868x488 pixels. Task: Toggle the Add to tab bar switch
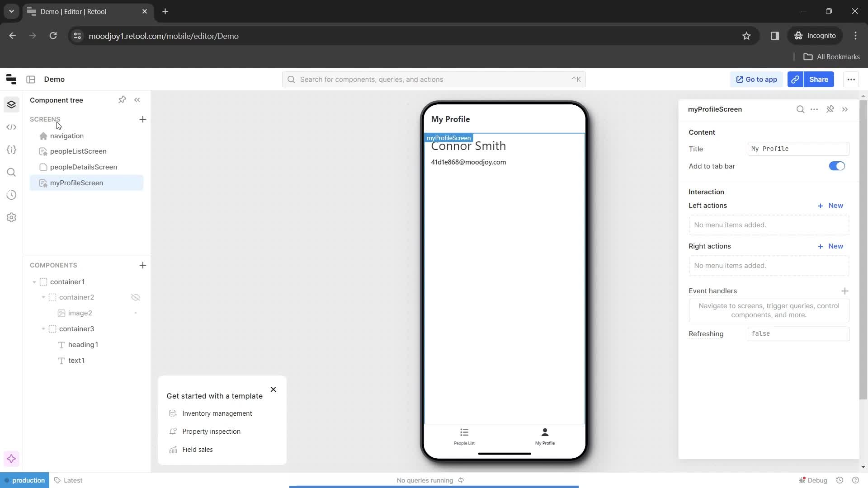(837, 166)
